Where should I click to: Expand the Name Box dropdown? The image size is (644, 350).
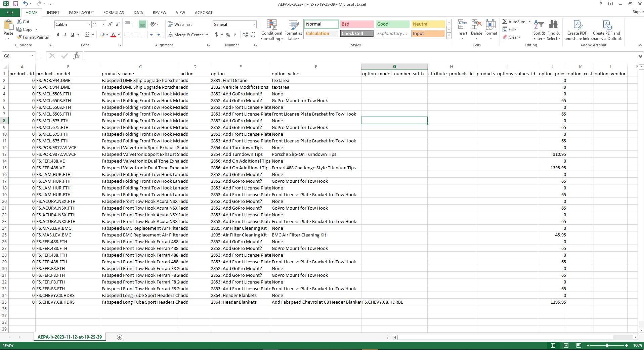pos(32,56)
